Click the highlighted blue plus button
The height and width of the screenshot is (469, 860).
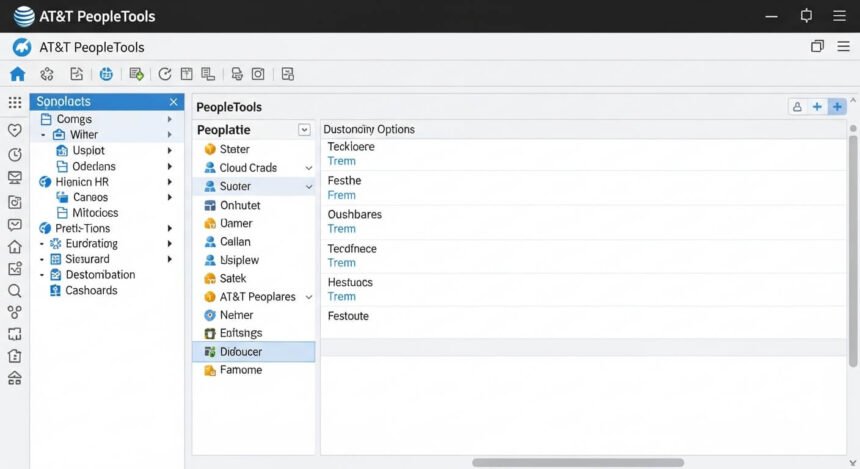(x=837, y=107)
